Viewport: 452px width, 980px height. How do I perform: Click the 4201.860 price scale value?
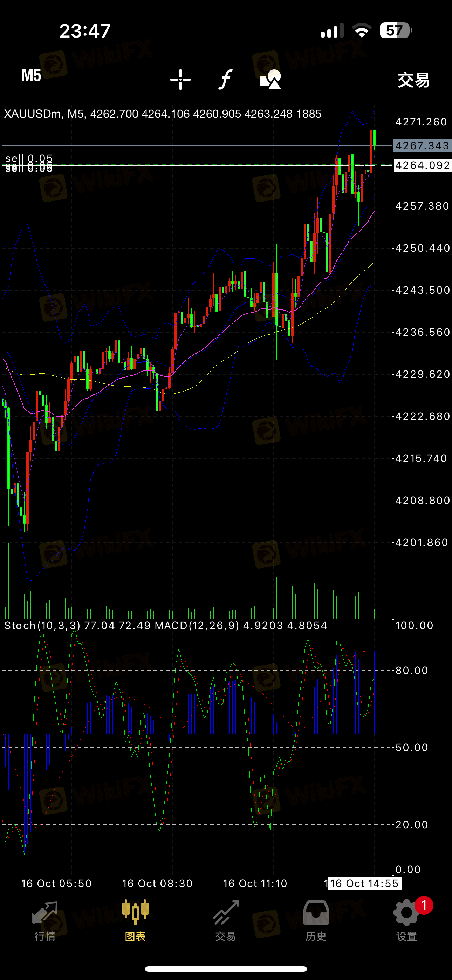coord(422,542)
